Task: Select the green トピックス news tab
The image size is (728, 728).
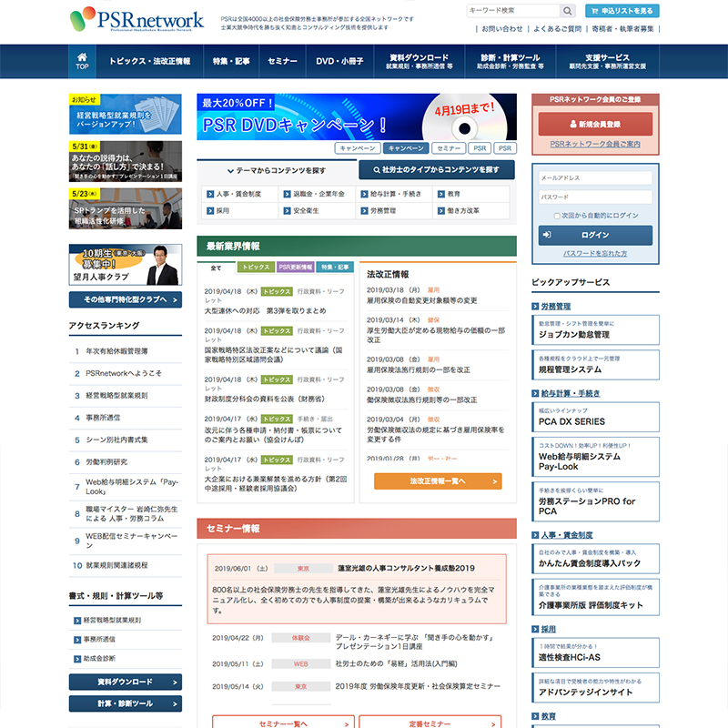Action: tap(256, 267)
